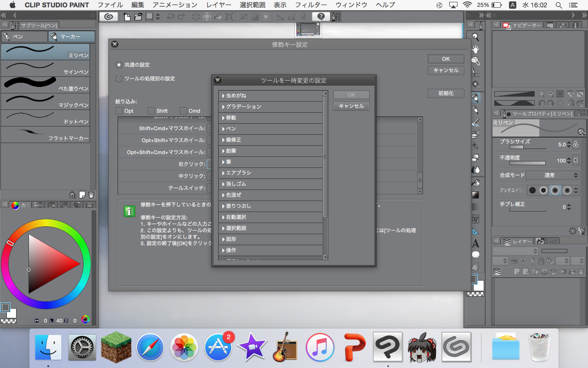Select the balloon tool icon
The width and height of the screenshot is (588, 368).
(475, 255)
